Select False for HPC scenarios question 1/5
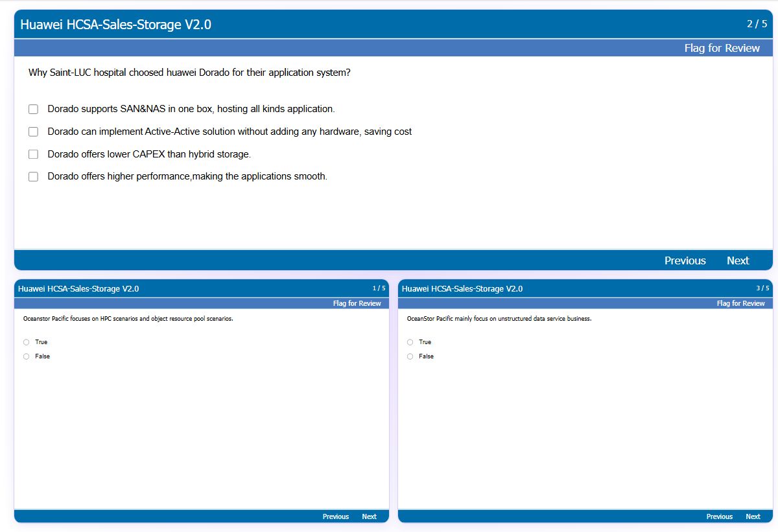The width and height of the screenshot is (778, 532). 26,356
